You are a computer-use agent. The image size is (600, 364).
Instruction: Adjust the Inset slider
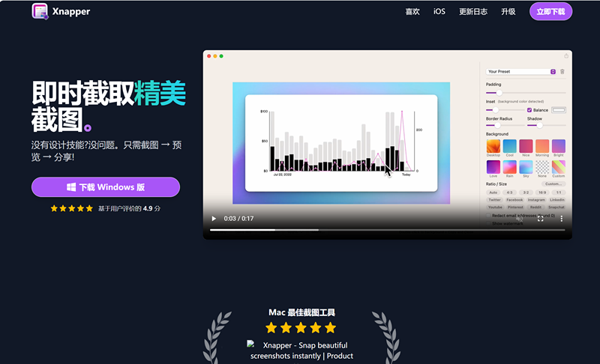[505, 110]
